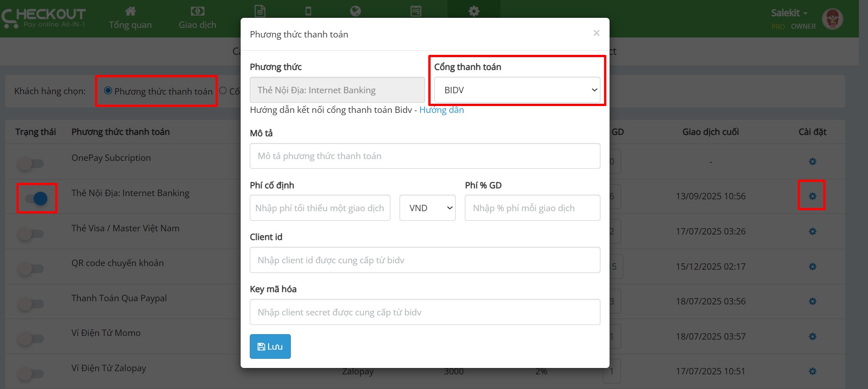Select the Phương thức thanh toán radio option
Screen dimensions: 868x389
[x=108, y=91]
